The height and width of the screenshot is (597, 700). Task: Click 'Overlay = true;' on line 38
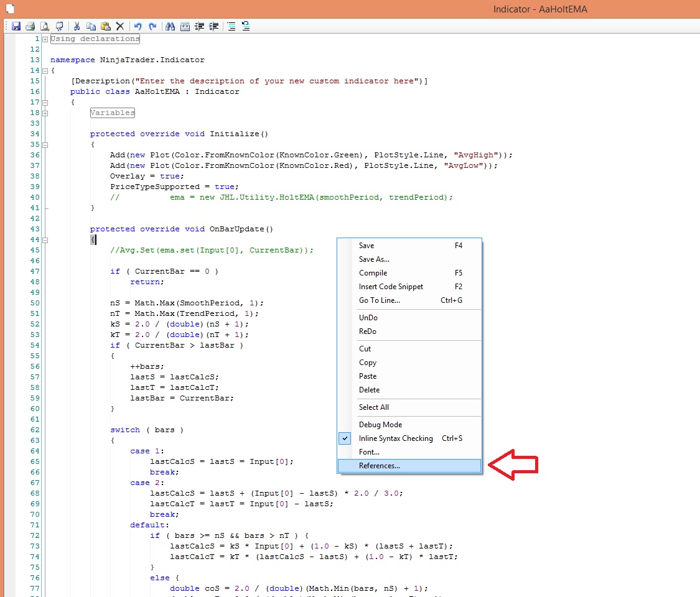tap(147, 176)
